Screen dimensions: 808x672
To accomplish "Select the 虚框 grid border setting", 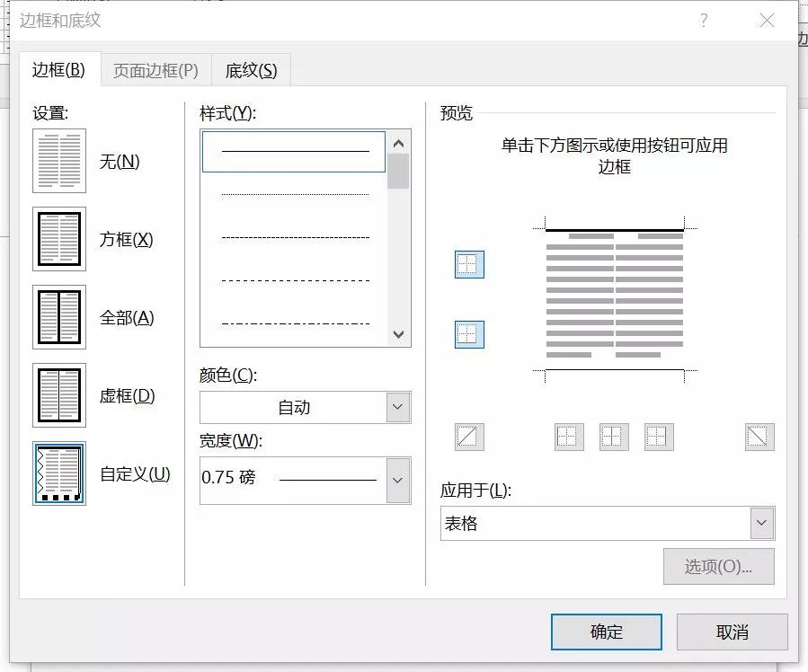I will [x=58, y=395].
